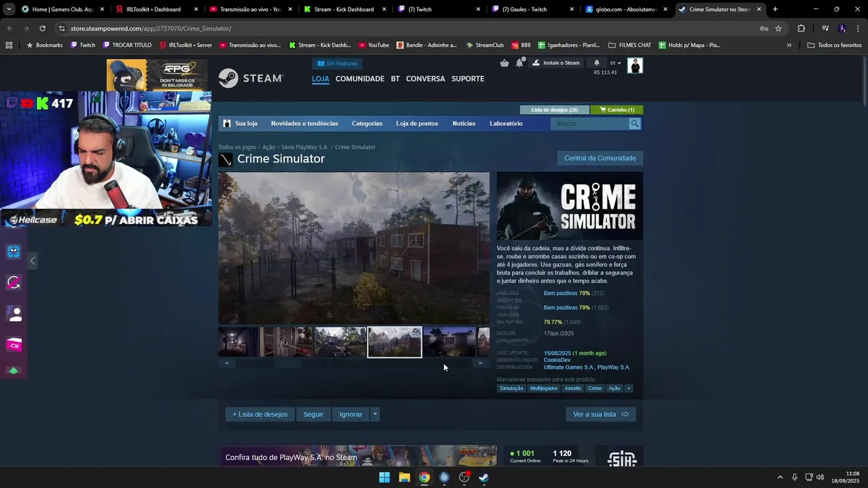Expand the bookmarks overflow chevron
The height and width of the screenshot is (488, 868).
[789, 45]
